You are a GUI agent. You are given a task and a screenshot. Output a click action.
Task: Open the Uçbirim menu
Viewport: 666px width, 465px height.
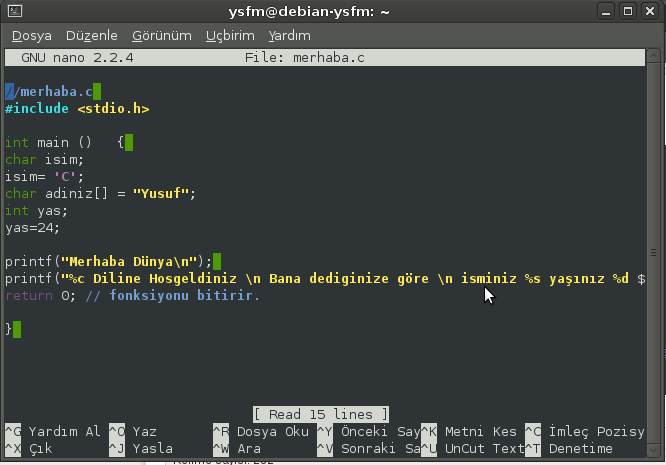[x=229, y=35]
